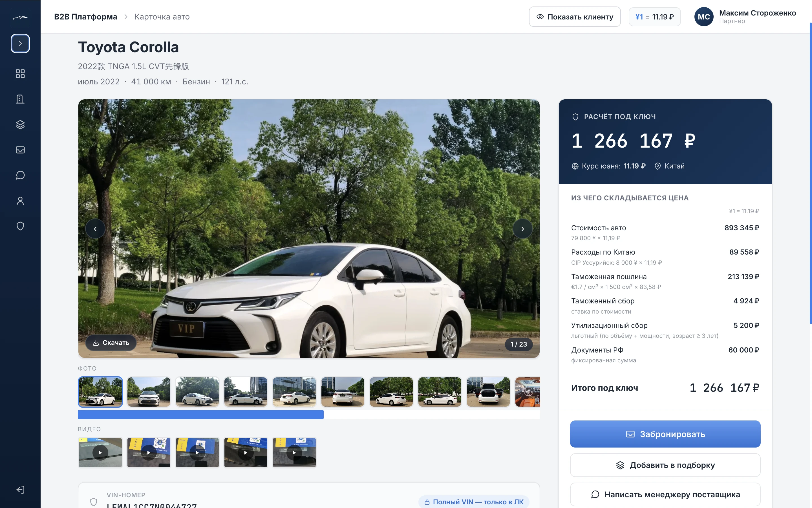Click the Утилизационный сбор 5 200 ₽ value
812x508 pixels.
[x=746, y=326]
